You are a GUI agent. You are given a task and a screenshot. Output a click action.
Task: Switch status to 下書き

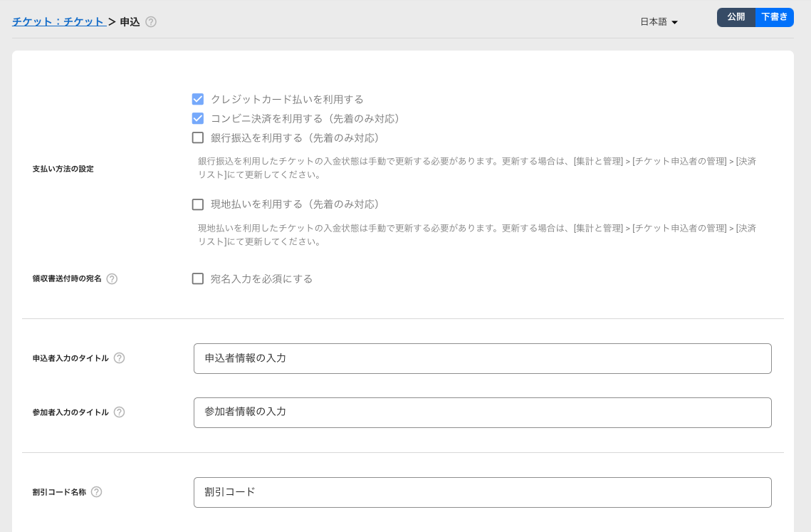click(x=774, y=17)
